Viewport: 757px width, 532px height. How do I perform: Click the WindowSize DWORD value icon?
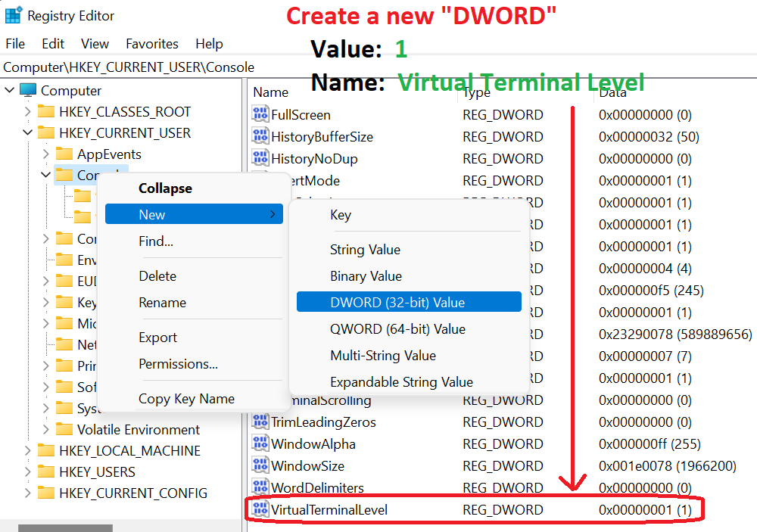(x=260, y=465)
